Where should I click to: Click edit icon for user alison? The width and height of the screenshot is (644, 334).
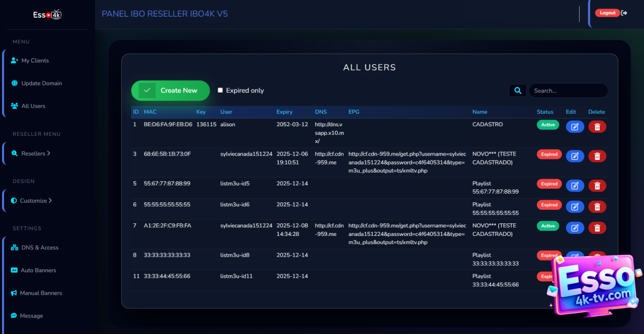click(575, 127)
